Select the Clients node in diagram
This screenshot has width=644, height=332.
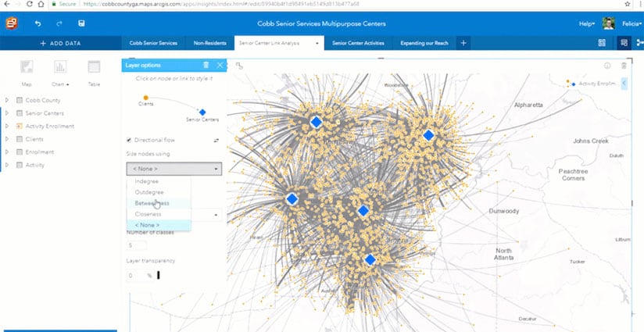tap(146, 98)
